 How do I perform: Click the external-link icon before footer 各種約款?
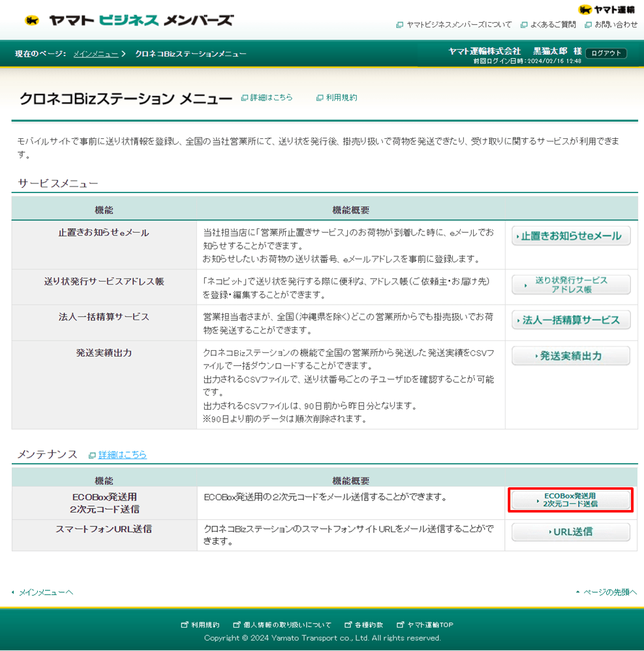(348, 625)
